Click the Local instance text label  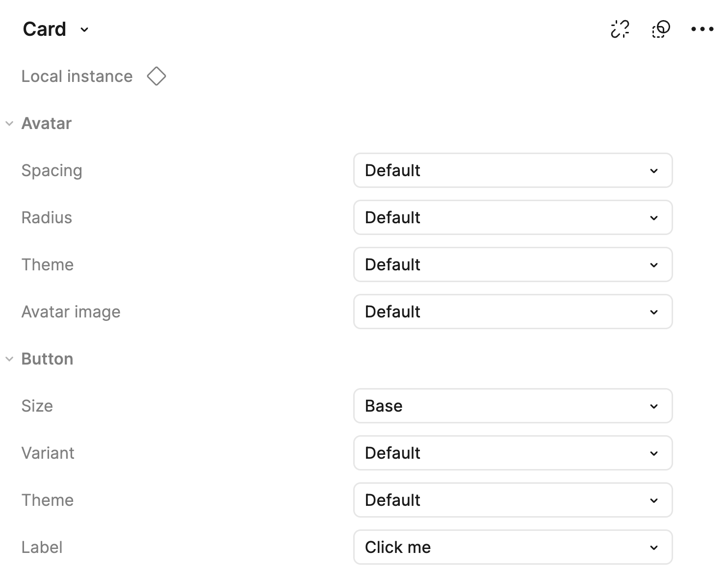click(77, 77)
